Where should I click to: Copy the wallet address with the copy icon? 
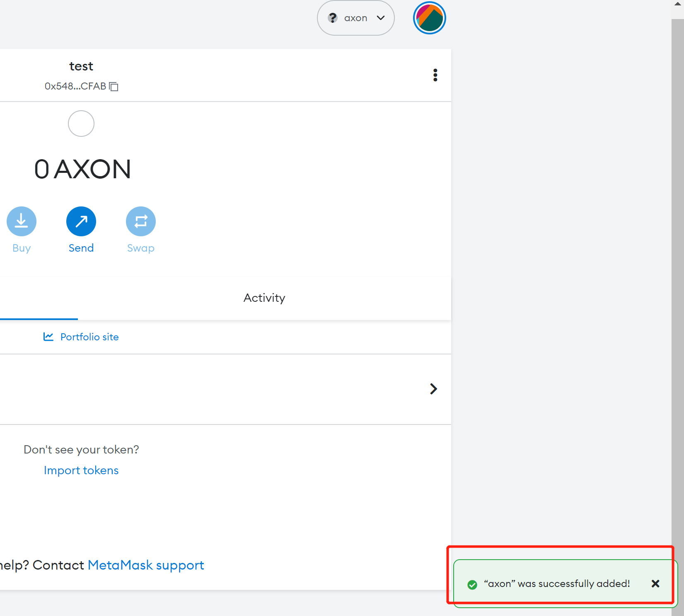click(114, 87)
